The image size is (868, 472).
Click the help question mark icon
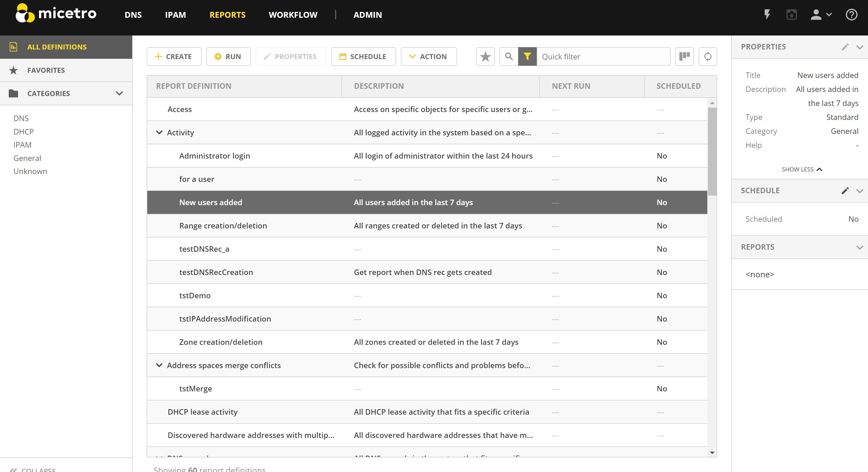851,15
